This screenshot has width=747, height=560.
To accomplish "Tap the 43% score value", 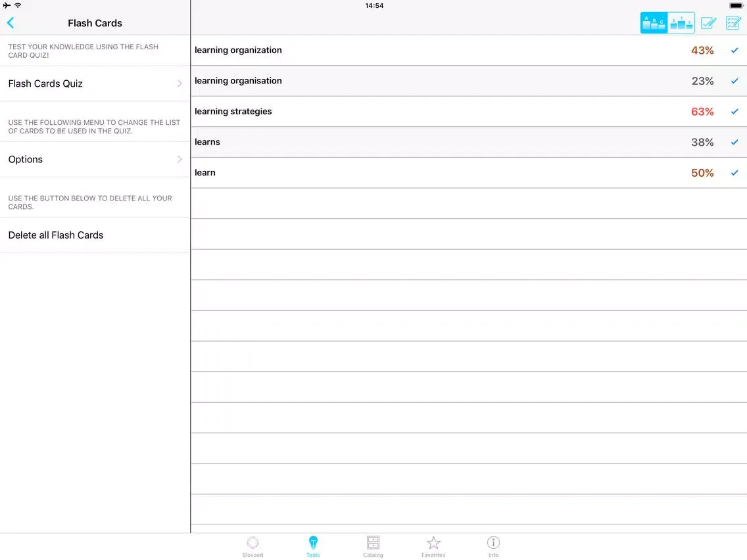I will click(702, 51).
